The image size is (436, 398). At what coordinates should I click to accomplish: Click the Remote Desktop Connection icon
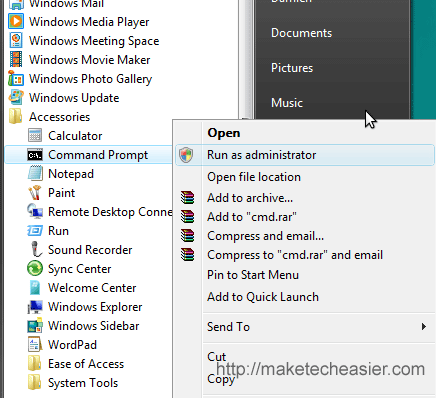pyautogui.click(x=35, y=211)
